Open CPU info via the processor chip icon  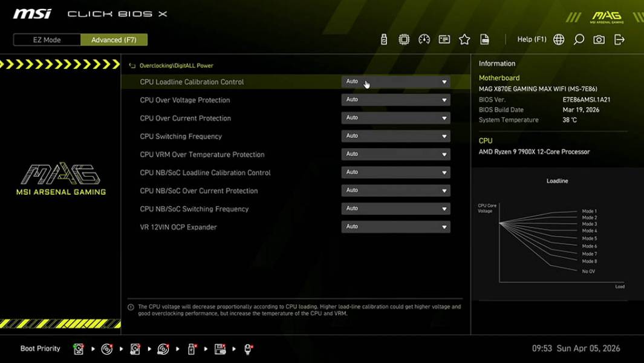(403, 39)
